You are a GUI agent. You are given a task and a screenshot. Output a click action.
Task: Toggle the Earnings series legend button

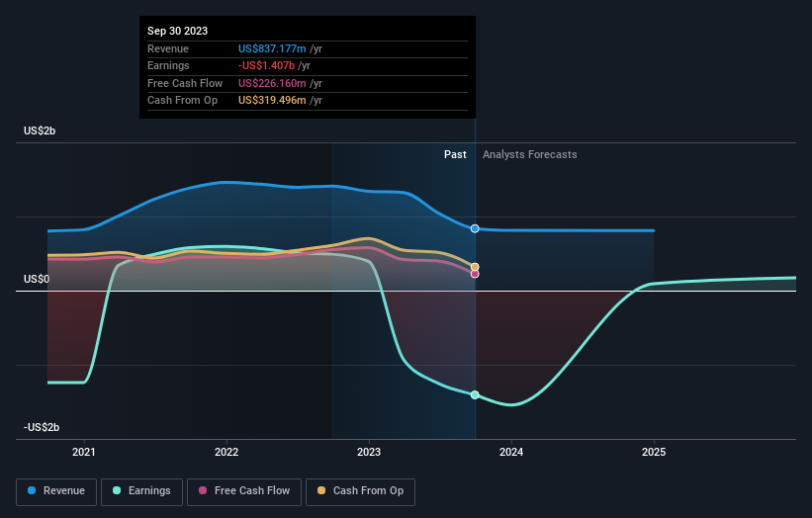pos(141,491)
